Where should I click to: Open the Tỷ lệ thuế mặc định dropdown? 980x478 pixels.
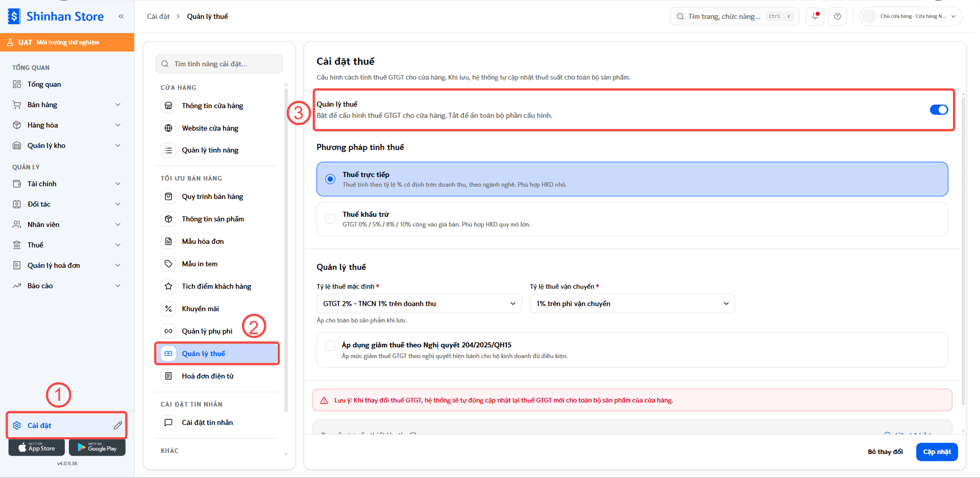[x=419, y=304]
